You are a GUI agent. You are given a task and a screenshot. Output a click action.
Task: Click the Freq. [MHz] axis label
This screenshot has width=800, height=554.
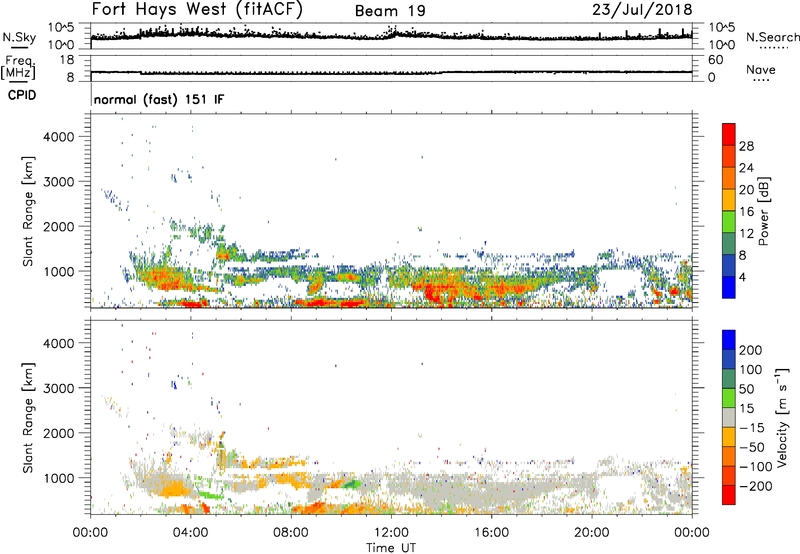[18, 68]
